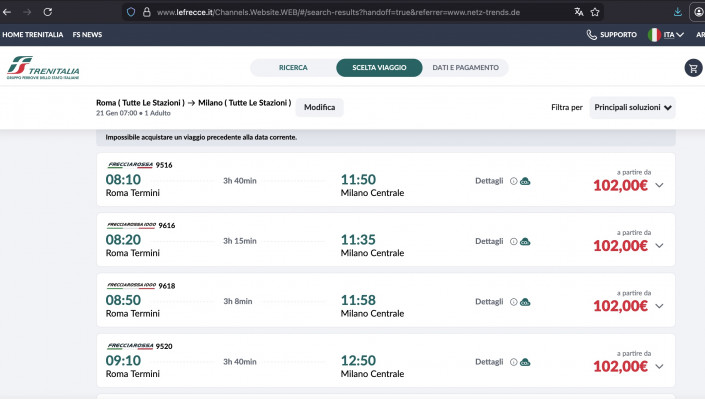Open the ITA language dropdown

666,34
